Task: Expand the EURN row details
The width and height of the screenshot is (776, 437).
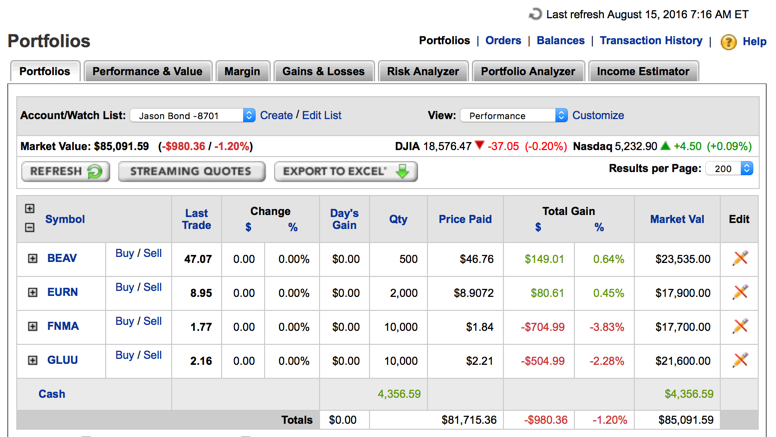Action: (x=32, y=292)
